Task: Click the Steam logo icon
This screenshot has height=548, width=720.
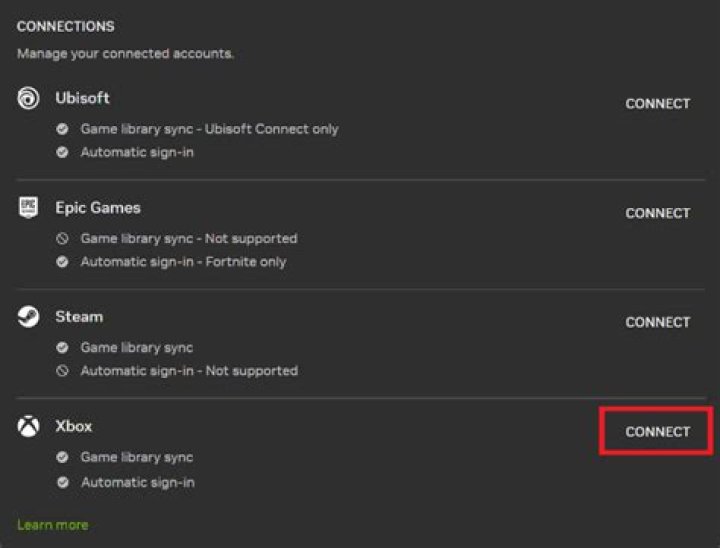Action: coord(28,317)
